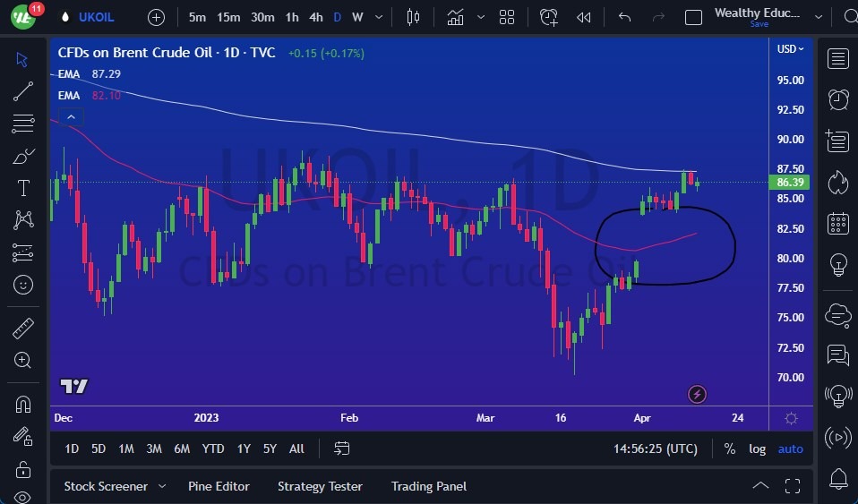Screen dimensions: 858x504
Task: Open alerts panel clock icon
Action: coord(837,99)
